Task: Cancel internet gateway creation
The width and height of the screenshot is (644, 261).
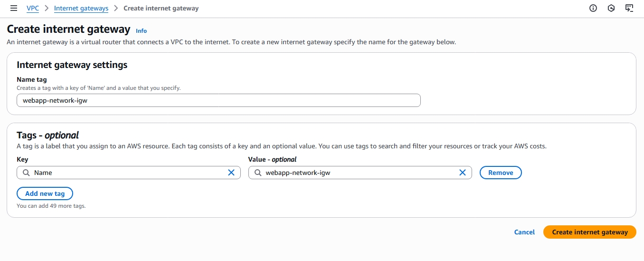Action: click(x=524, y=232)
